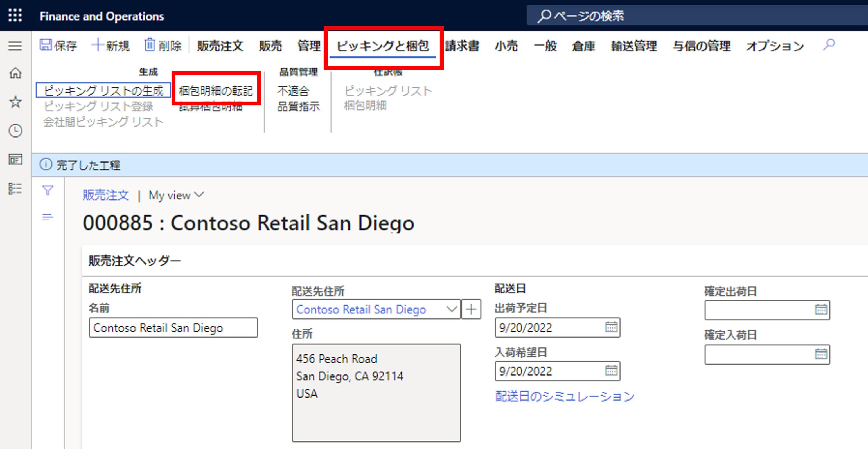
Task: Click the 保存 save button
Action: tap(58, 46)
